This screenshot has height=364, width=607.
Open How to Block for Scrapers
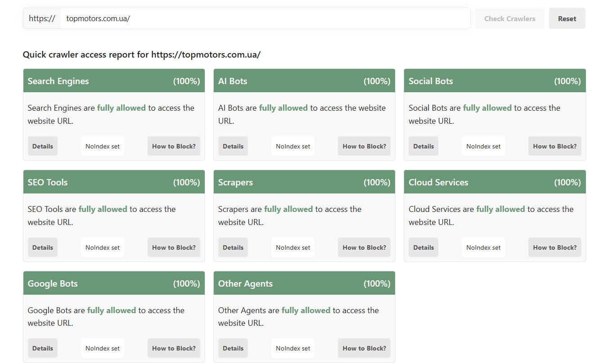(364, 247)
